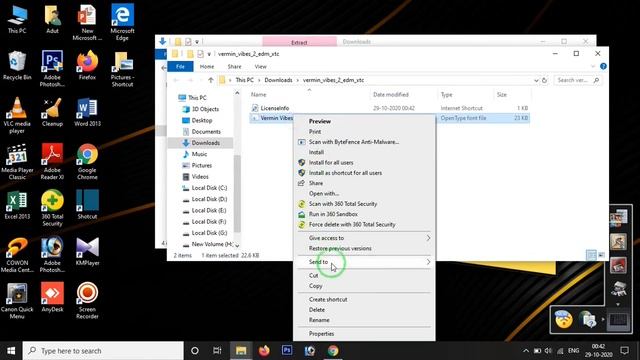Viewport: 640px width, 360px height.
Task: Open the Cleanup desktop shortcut
Action: [x=52, y=112]
